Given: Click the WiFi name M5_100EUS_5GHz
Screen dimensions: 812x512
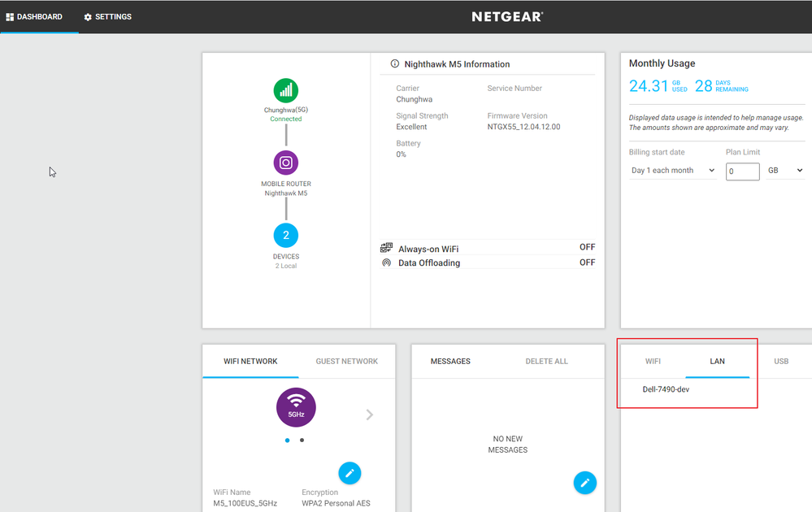Looking at the screenshot, I should click(x=245, y=503).
